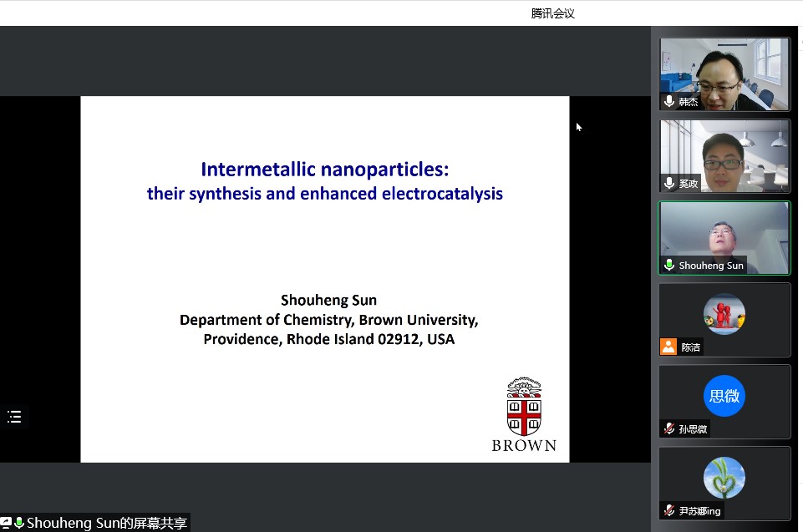This screenshot has height=532, width=803.
Task: Click the Intermetallic nanoparticles slide title
Action: tap(324, 170)
